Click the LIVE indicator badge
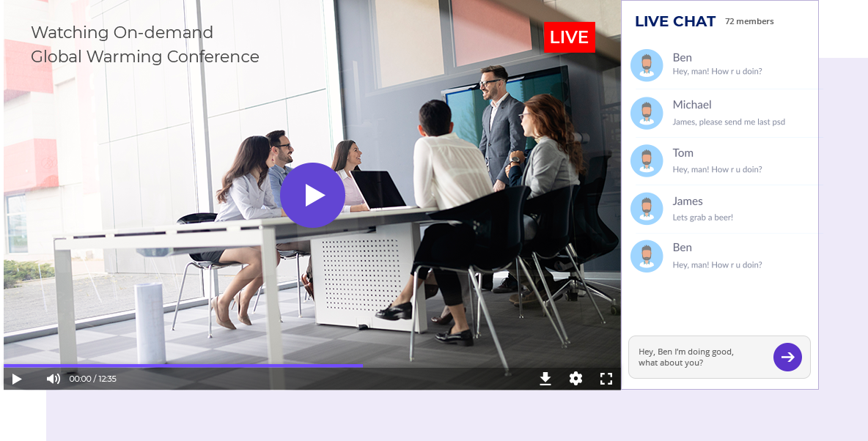The width and height of the screenshot is (868, 441). [x=570, y=37]
